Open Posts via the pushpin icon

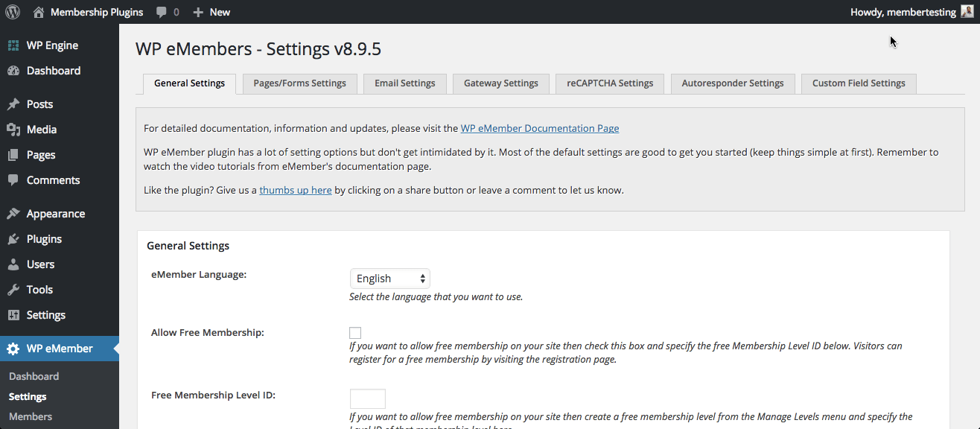pos(13,104)
